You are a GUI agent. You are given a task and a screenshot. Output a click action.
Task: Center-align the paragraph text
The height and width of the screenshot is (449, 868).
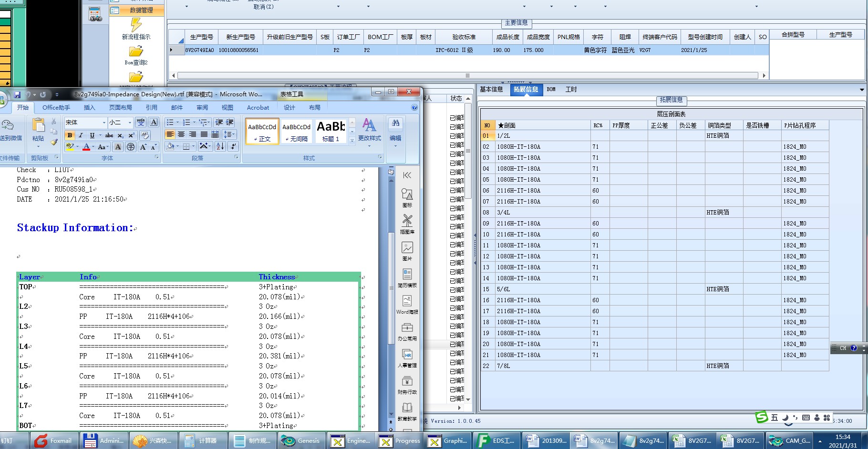click(181, 134)
